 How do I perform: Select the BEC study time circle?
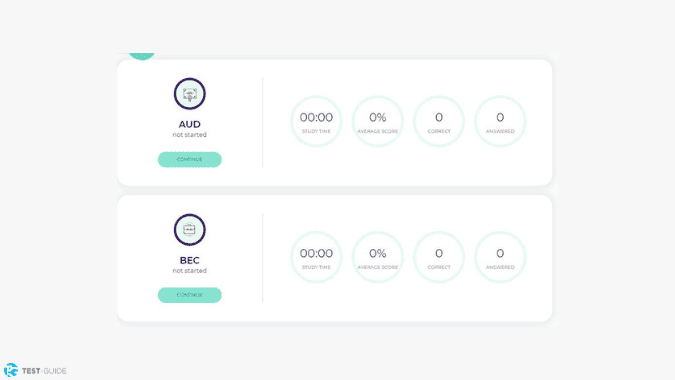[316, 257]
